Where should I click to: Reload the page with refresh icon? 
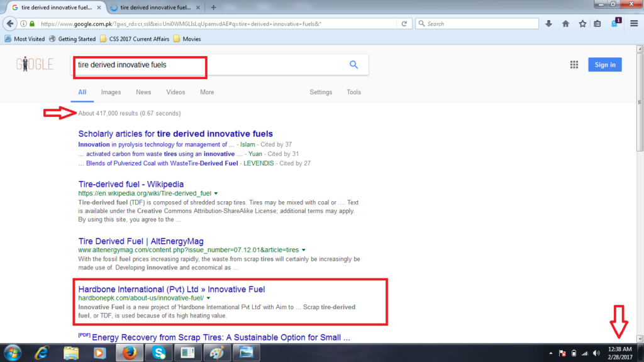point(404,24)
